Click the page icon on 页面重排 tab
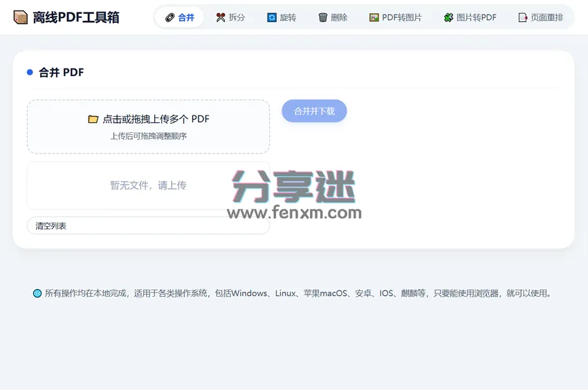Image resolution: width=588 pixels, height=390 pixels. point(523,17)
